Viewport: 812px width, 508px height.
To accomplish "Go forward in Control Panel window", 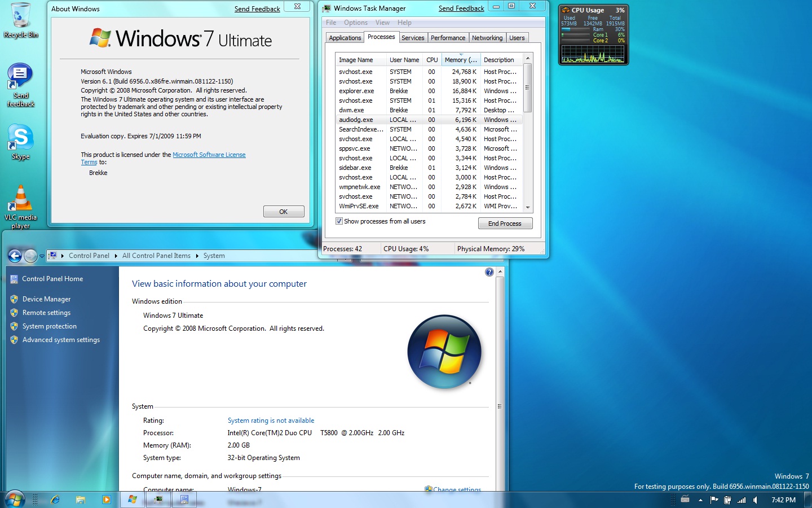I will (30, 256).
